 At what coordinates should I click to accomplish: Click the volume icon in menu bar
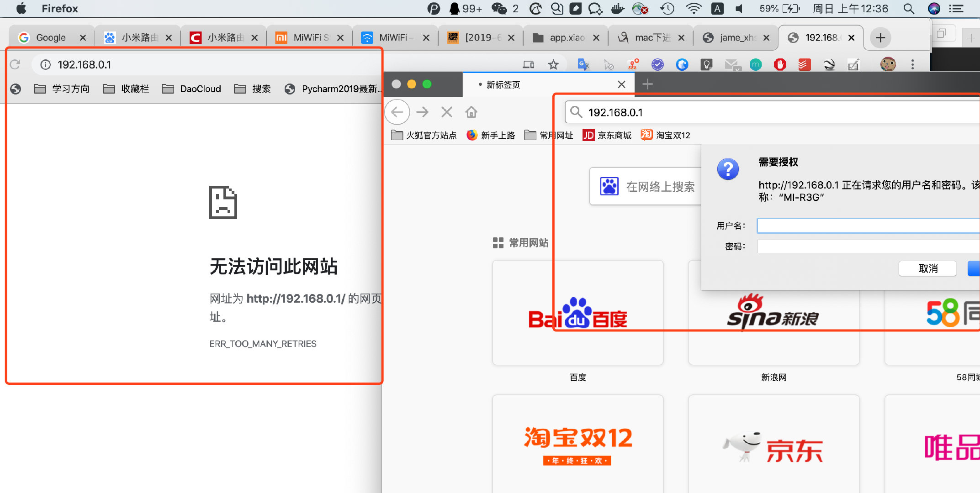coord(739,8)
